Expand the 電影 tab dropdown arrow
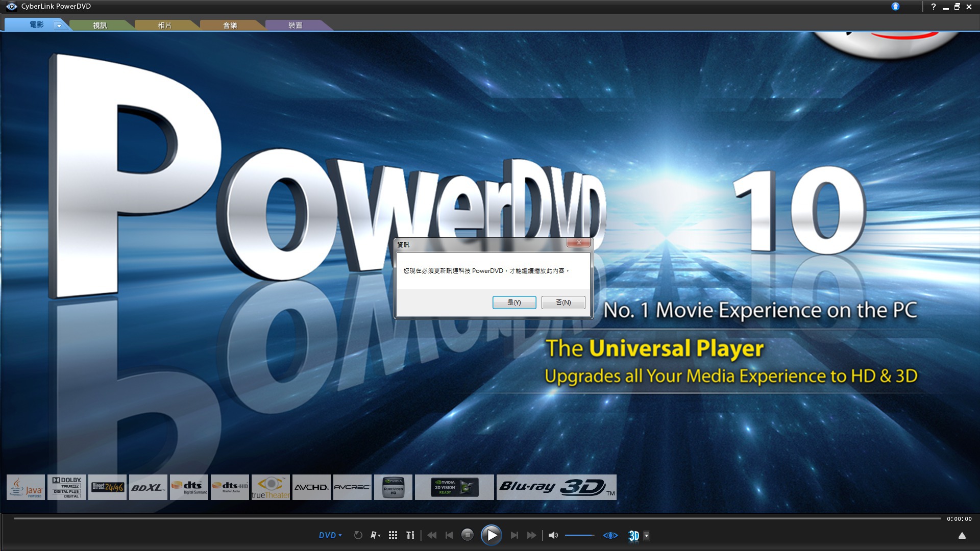 (x=59, y=26)
